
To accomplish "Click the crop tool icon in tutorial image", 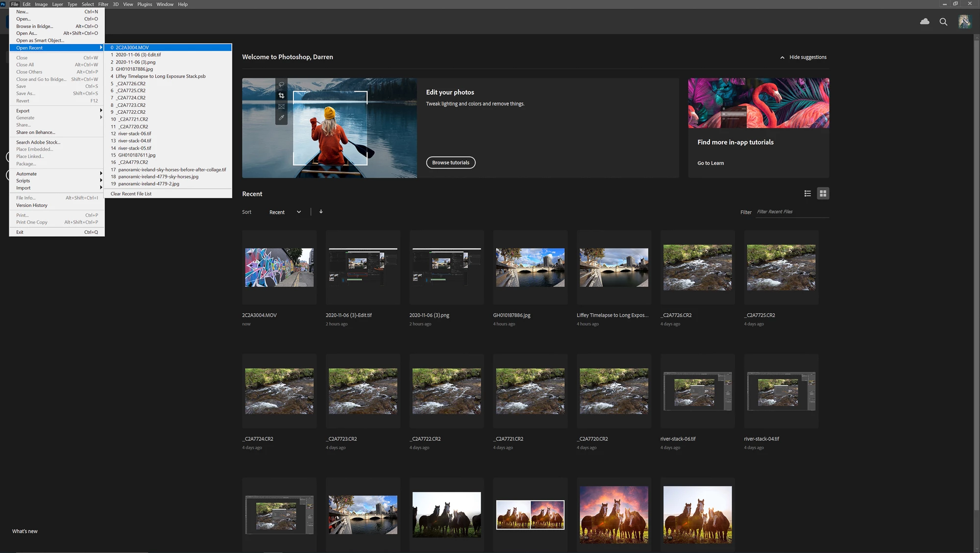I will click(281, 96).
